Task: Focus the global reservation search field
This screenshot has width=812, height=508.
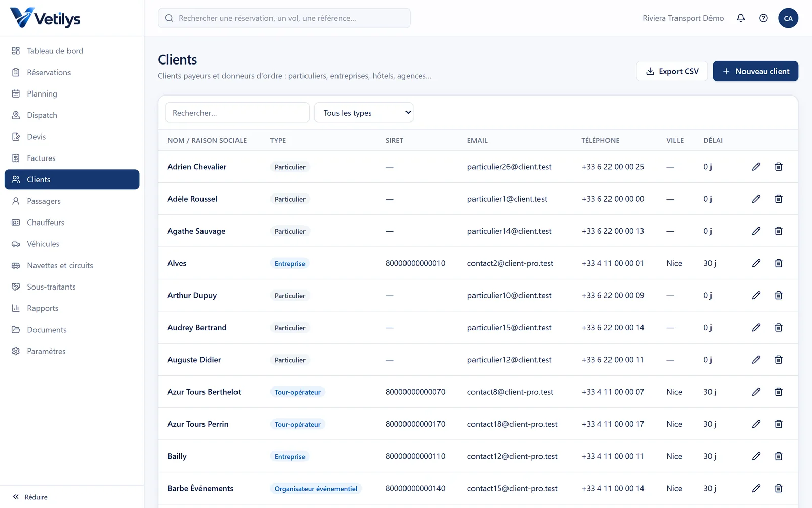Action: (284, 18)
